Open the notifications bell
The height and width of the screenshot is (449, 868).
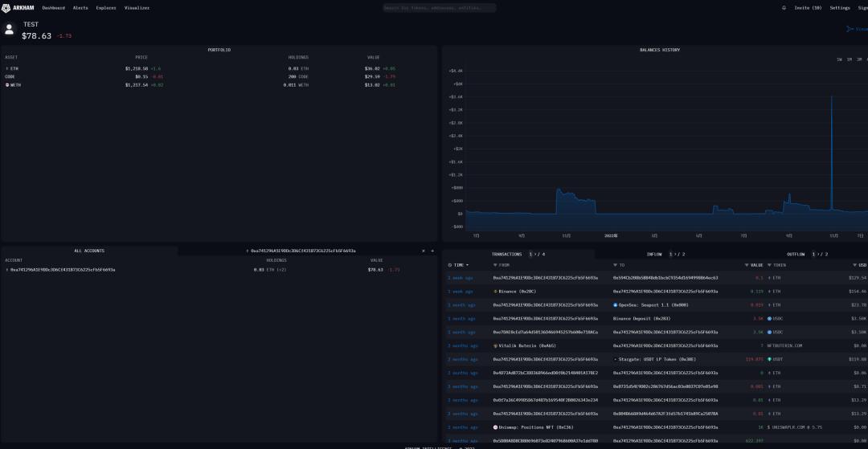[784, 7]
